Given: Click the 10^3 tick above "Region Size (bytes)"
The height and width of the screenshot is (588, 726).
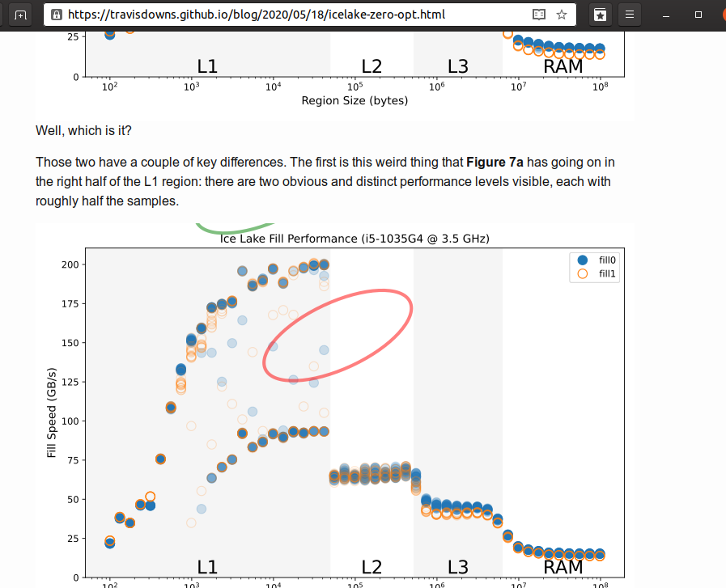Looking at the screenshot, I should tap(192, 87).
